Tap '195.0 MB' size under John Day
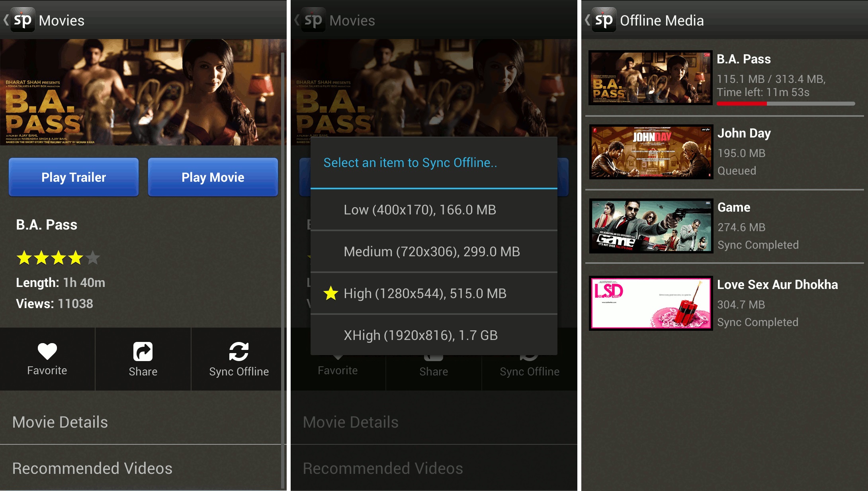This screenshot has width=868, height=491. [x=741, y=153]
